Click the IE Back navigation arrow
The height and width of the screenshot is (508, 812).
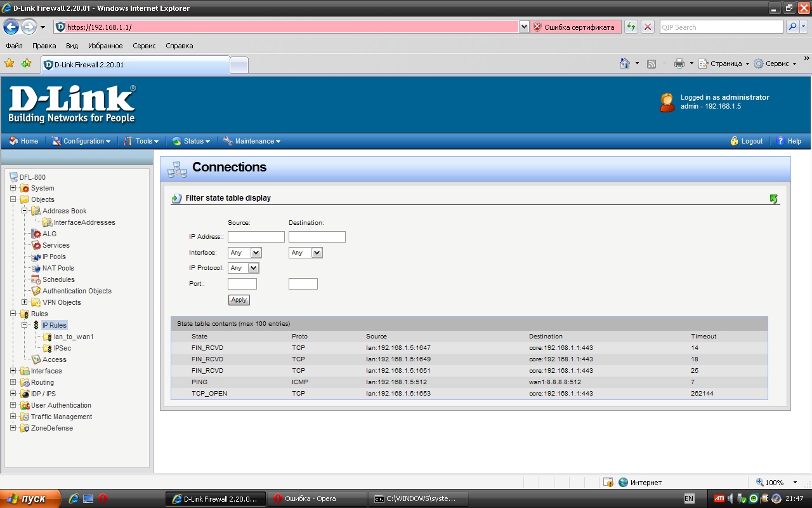[x=11, y=27]
